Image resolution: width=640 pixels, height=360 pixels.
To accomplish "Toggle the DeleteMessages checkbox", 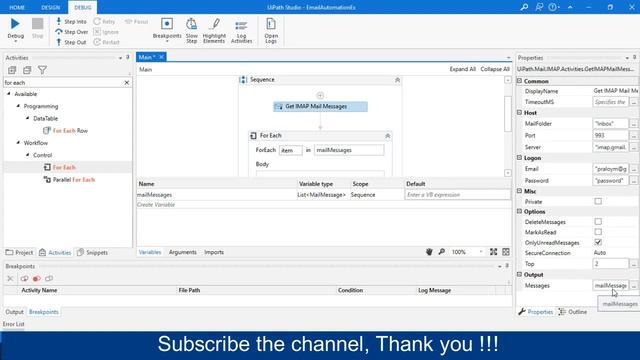I will pyautogui.click(x=598, y=222).
